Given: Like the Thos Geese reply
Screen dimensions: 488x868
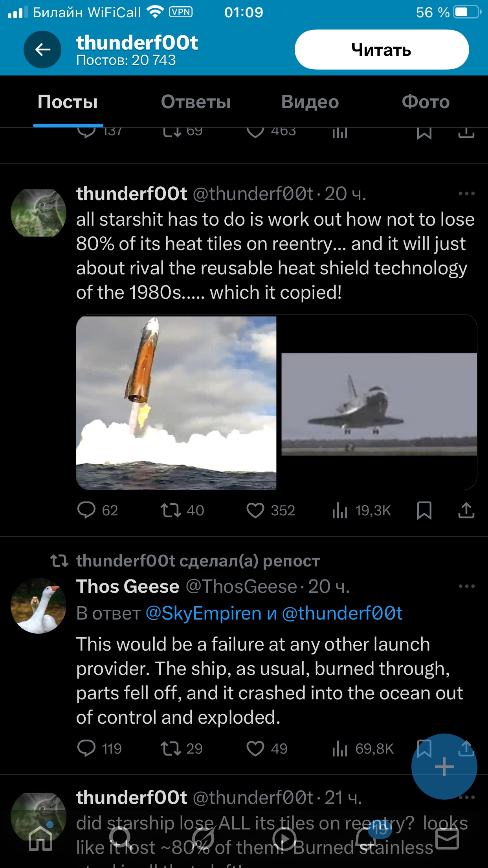Looking at the screenshot, I should [255, 748].
